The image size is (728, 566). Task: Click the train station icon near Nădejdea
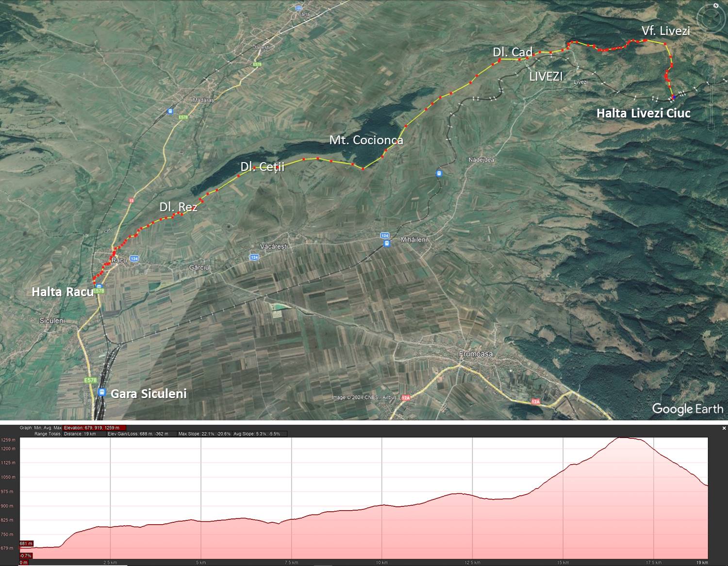439,173
